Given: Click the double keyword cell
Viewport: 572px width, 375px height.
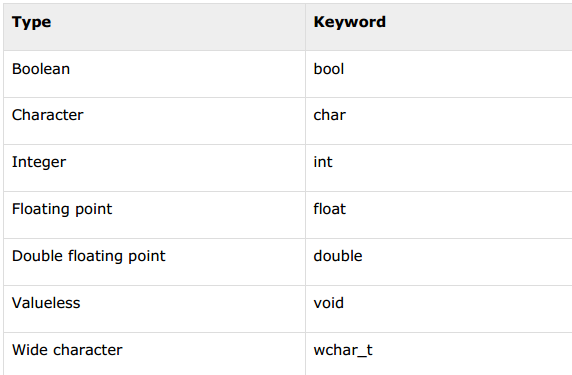Looking at the screenshot, I should 439,262.
